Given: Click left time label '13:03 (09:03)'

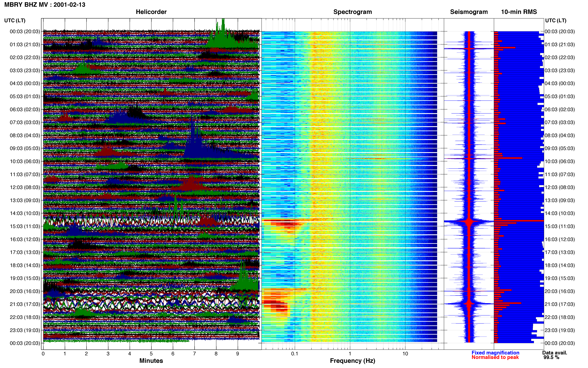Looking at the screenshot, I should click(x=25, y=200).
